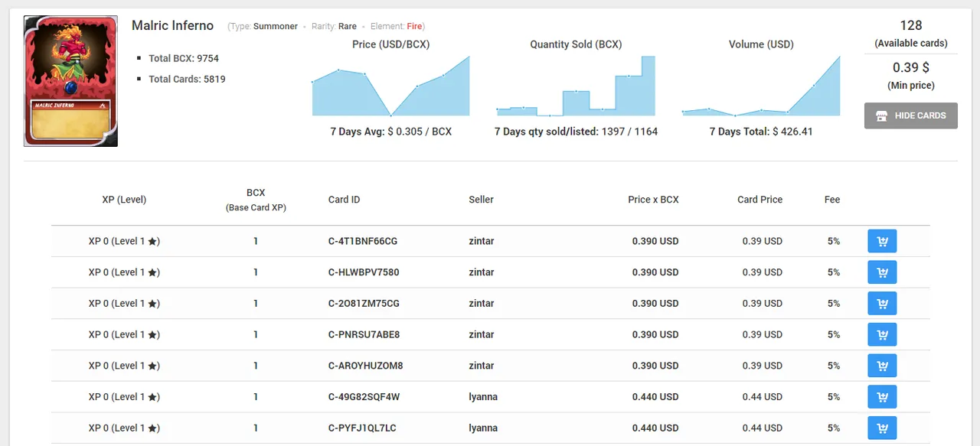Click the Element: Fire label
The width and height of the screenshot is (980, 446).
pyautogui.click(x=397, y=26)
